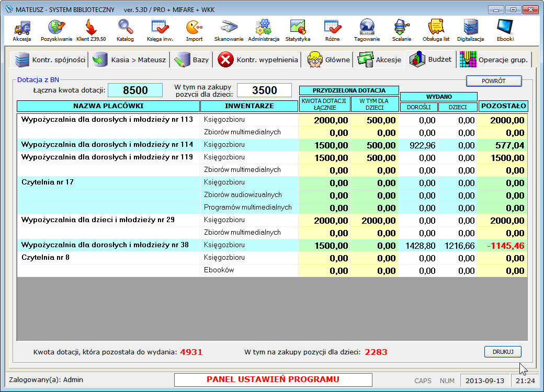Select the Kasia > Mateusz tab

pos(129,60)
